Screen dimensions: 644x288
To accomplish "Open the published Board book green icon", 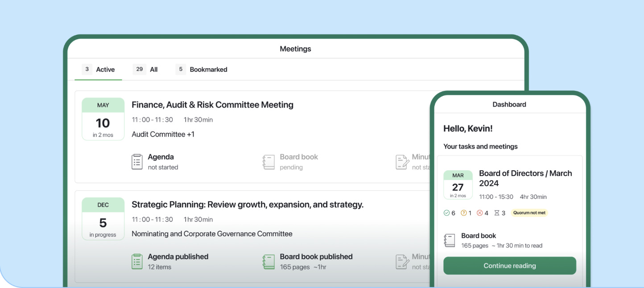I will coord(268,262).
